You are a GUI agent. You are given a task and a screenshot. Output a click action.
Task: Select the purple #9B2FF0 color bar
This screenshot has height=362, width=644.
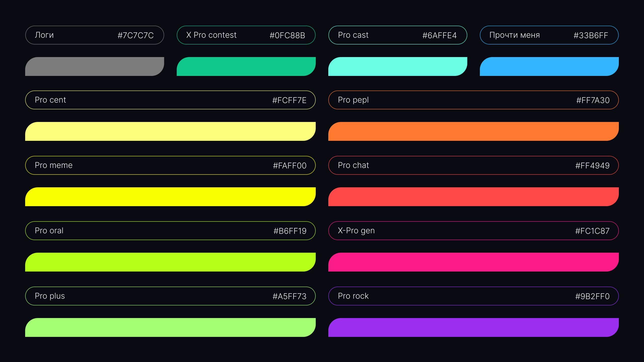point(473,327)
